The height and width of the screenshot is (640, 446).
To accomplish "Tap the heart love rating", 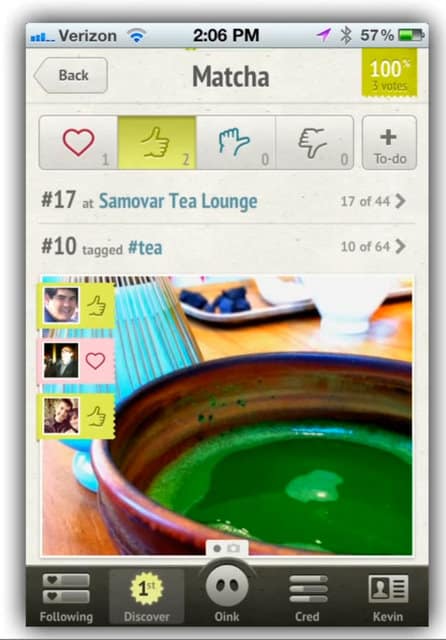I will pos(78,142).
